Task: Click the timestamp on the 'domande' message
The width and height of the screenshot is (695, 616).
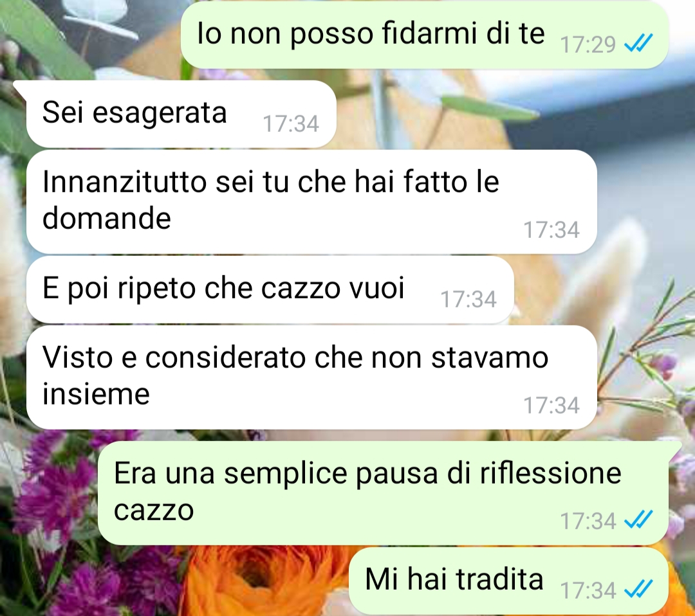Action: [551, 230]
